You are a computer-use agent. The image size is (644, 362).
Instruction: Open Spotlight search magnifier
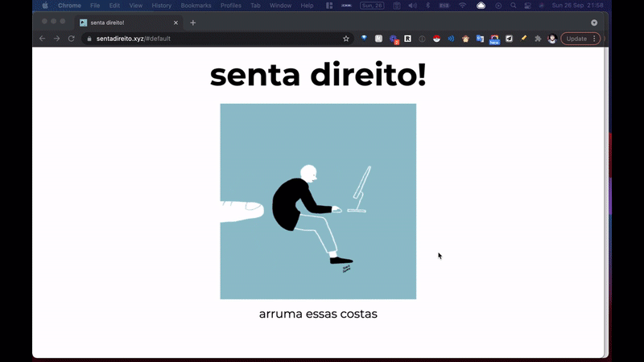[x=514, y=6]
